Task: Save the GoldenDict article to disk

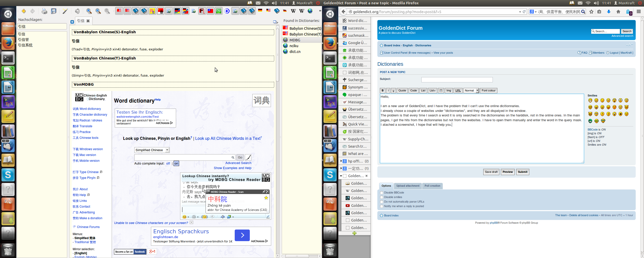Action: [54, 11]
